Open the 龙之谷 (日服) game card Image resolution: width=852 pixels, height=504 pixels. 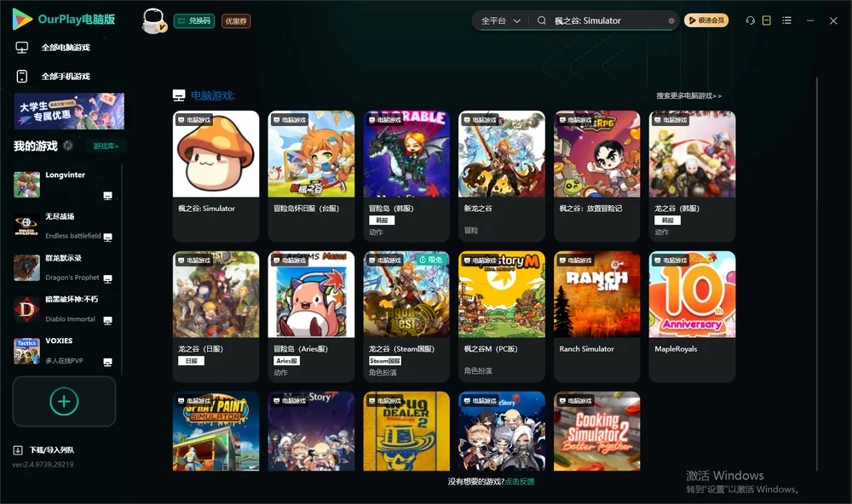pyautogui.click(x=216, y=317)
